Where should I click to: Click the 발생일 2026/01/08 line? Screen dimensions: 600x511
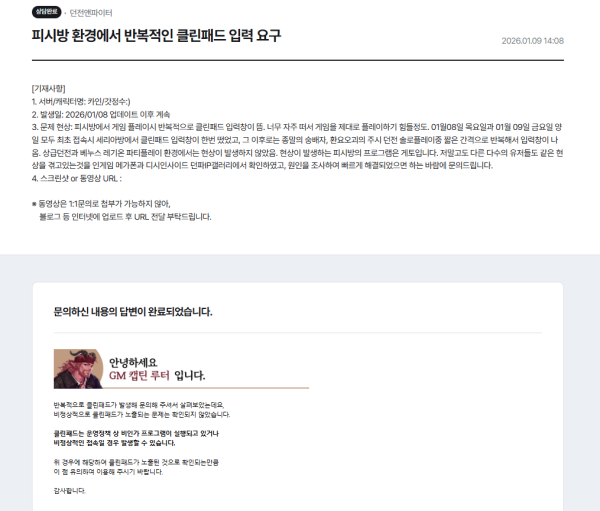point(101,114)
